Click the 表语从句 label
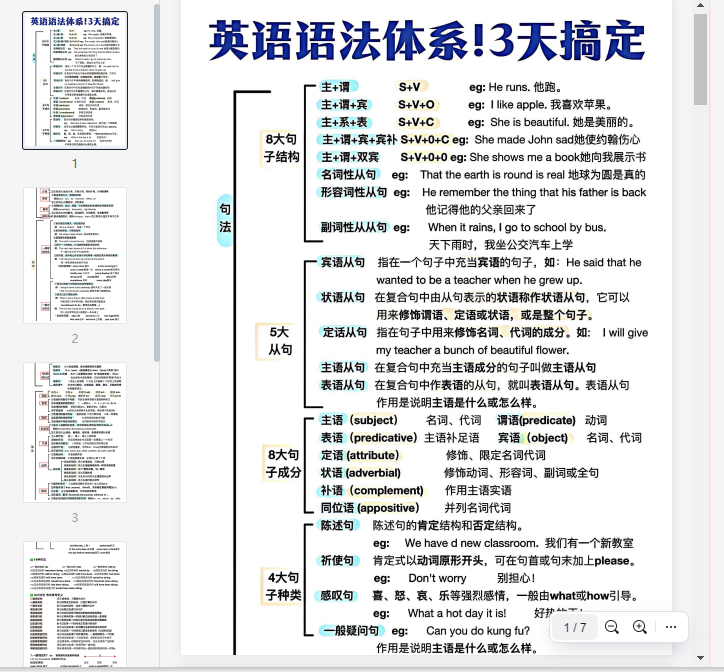Viewport: 724px width, 672px height. tap(343, 385)
